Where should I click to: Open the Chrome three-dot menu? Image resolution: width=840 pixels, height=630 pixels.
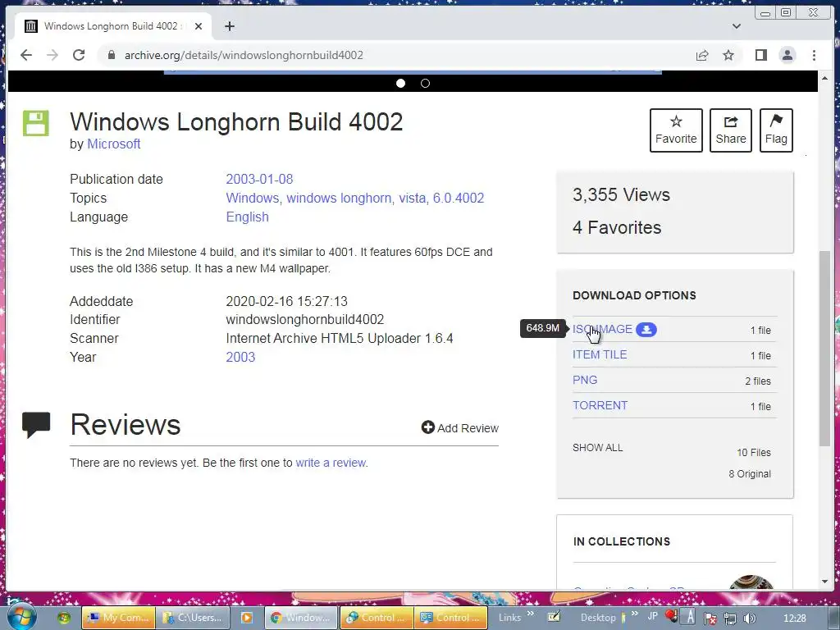pyautogui.click(x=814, y=55)
